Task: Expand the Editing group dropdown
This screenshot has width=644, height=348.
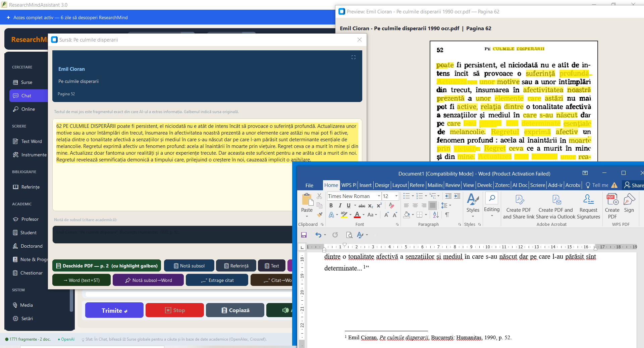Action: (492, 216)
